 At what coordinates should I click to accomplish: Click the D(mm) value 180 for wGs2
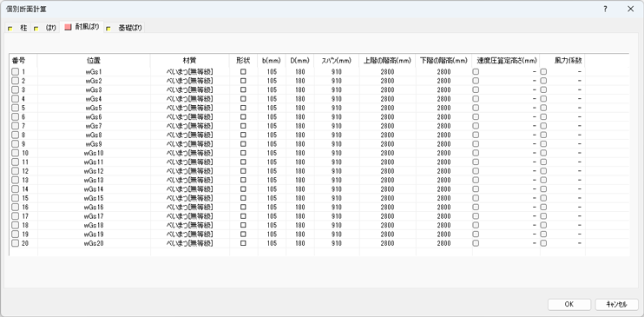[300, 81]
